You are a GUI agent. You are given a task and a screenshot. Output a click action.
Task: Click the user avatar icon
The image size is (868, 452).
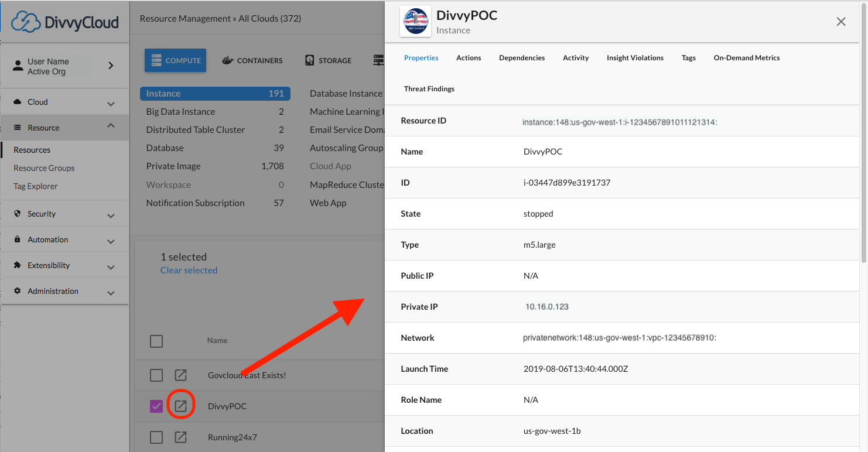coord(18,66)
